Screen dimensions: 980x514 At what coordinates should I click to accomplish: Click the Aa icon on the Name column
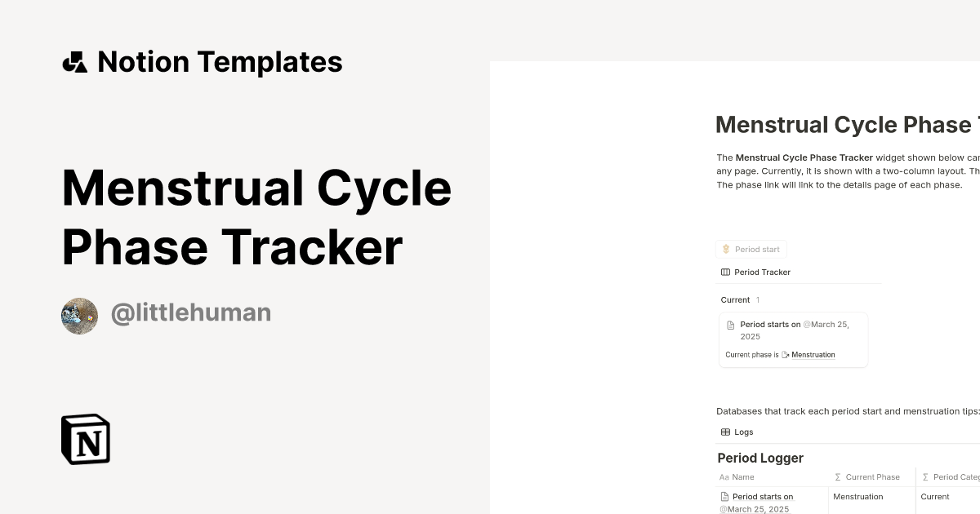tap(723, 476)
